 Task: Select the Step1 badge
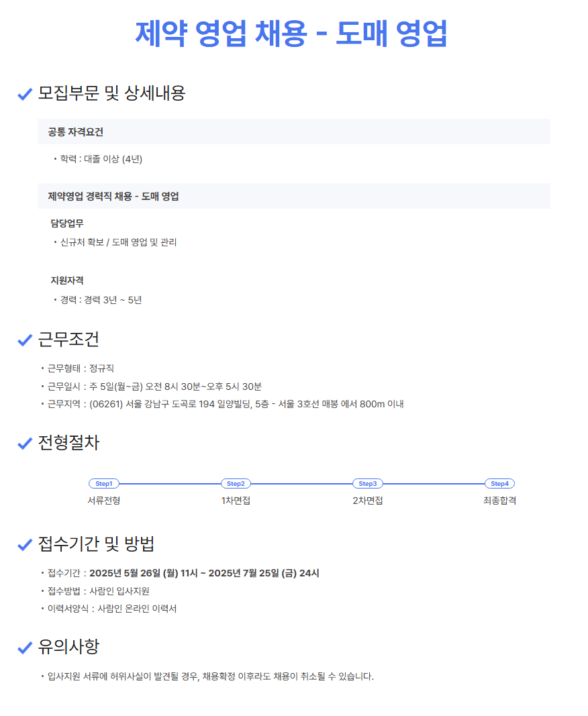[104, 484]
